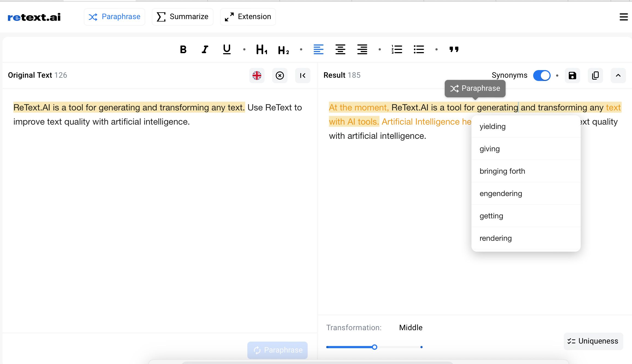Viewport: 632px width, 364px height.
Task: Toggle the Synonyms switch
Action: tap(542, 76)
